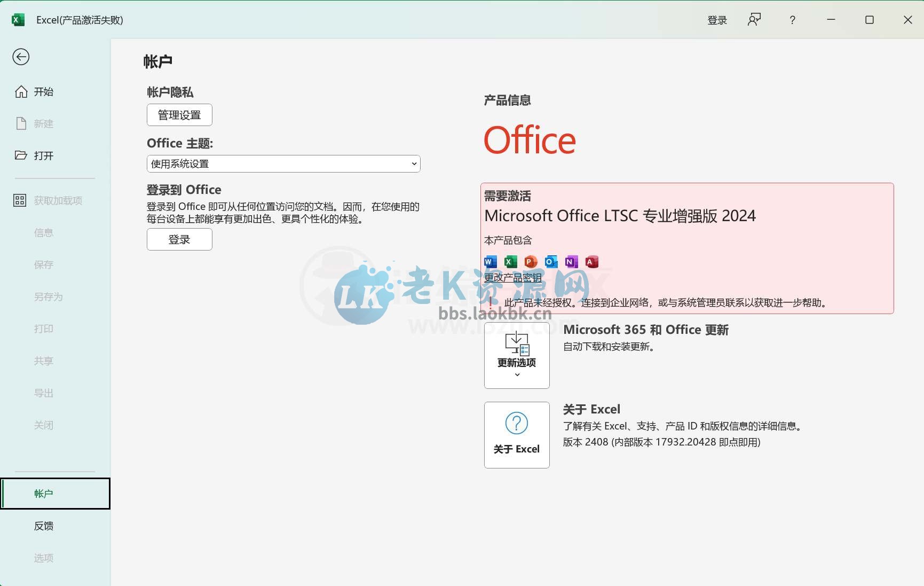This screenshot has height=586, width=924.
Task: Click the open folder icon beside 打开
Action: (x=21, y=155)
